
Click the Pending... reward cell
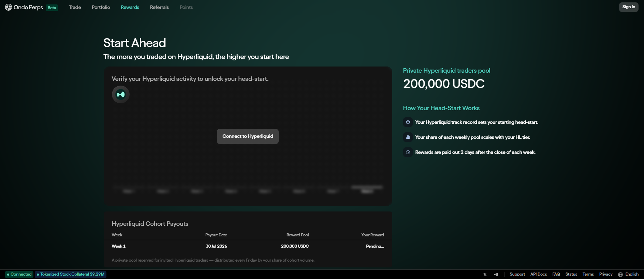pos(375,246)
